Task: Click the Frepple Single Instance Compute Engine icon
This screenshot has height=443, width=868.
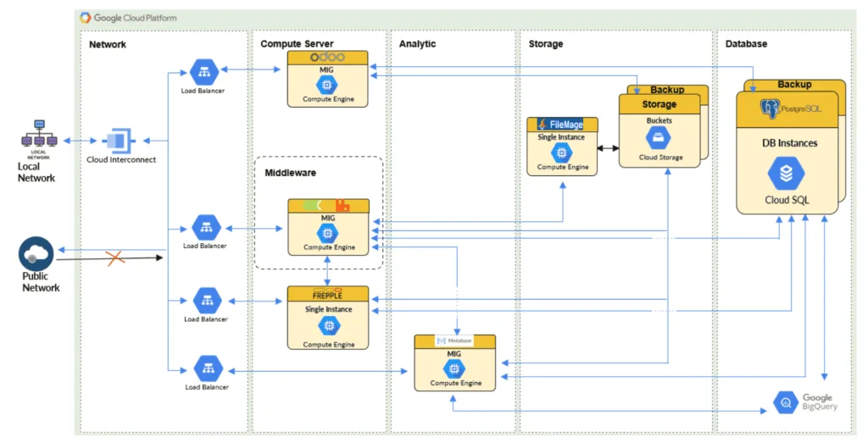Action: [327, 327]
